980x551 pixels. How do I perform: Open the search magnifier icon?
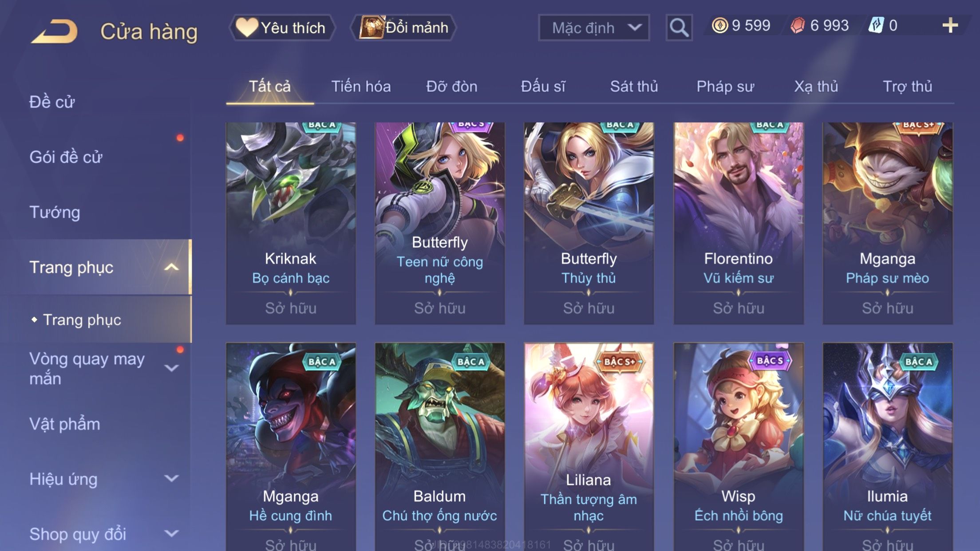click(679, 28)
